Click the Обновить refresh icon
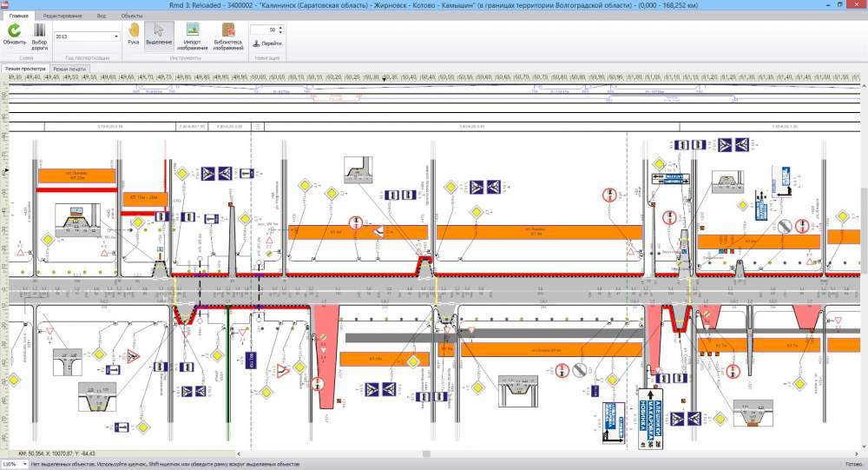 [14, 31]
